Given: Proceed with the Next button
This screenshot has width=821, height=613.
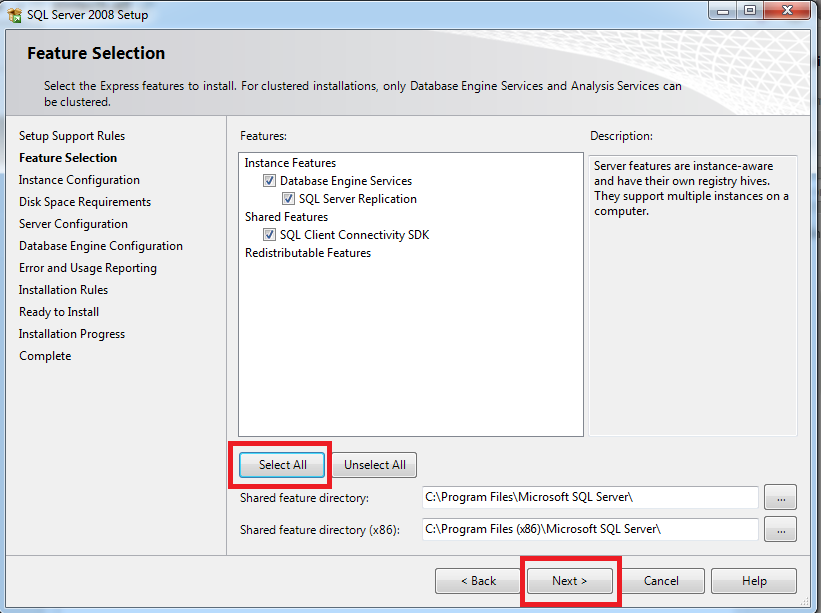Looking at the screenshot, I should [570, 581].
